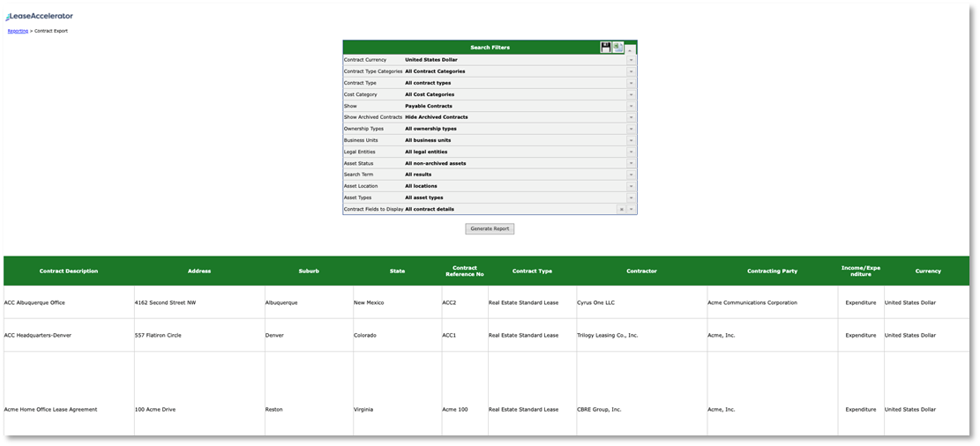Viewport: 980px width, 446px height.
Task: Open the Ownership Types dropdown arrow
Action: [632, 129]
